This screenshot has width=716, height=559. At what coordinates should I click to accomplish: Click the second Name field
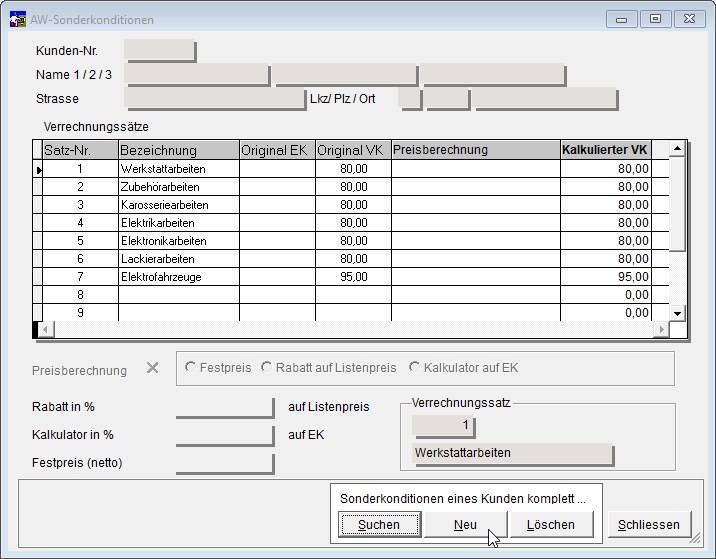(345, 75)
